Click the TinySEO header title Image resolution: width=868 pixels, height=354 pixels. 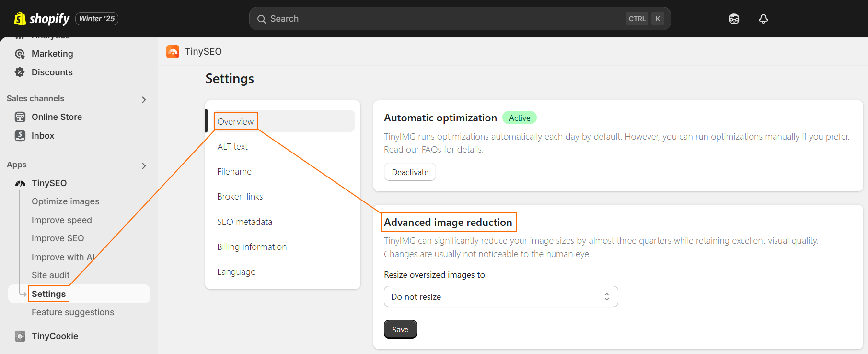(x=203, y=51)
